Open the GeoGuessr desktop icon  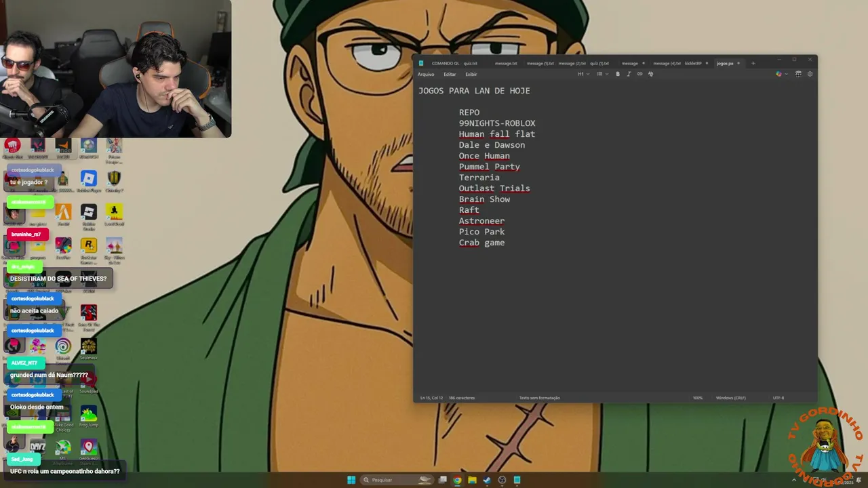89,449
